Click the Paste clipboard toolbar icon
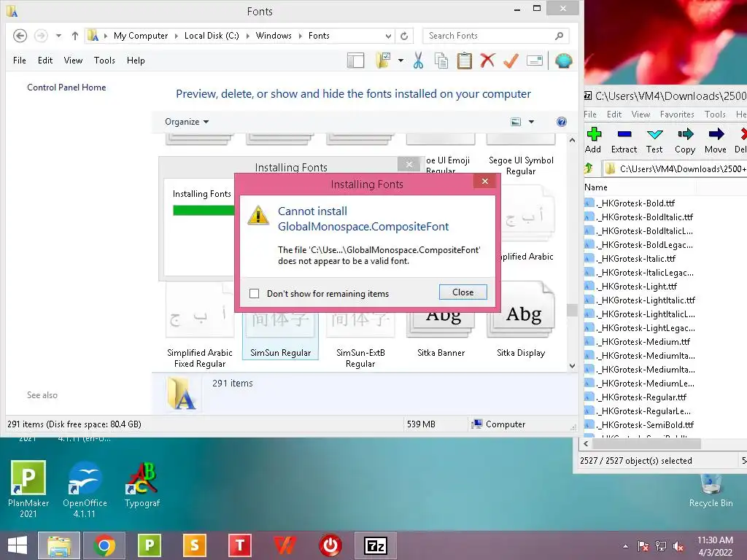This screenshot has width=747, height=560. 464,61
